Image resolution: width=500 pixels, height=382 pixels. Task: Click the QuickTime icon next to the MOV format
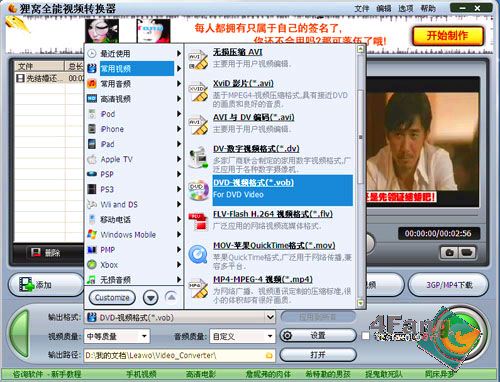tap(198, 254)
